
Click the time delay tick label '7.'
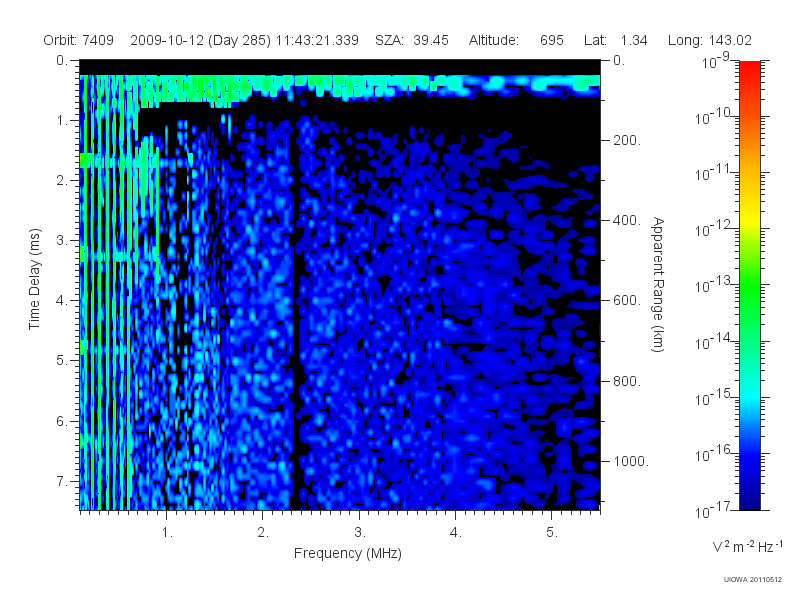tap(62, 481)
